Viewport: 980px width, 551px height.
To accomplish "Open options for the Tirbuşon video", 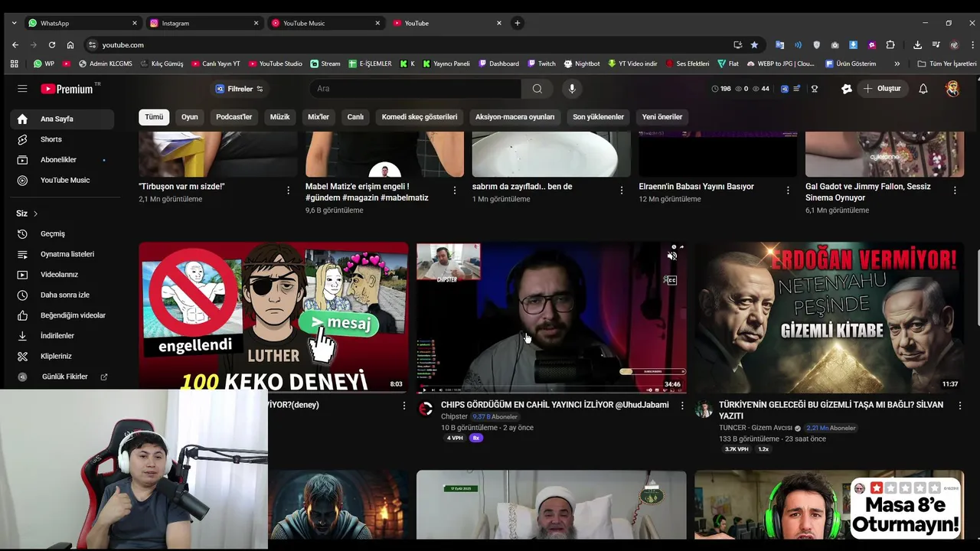I will (x=288, y=191).
